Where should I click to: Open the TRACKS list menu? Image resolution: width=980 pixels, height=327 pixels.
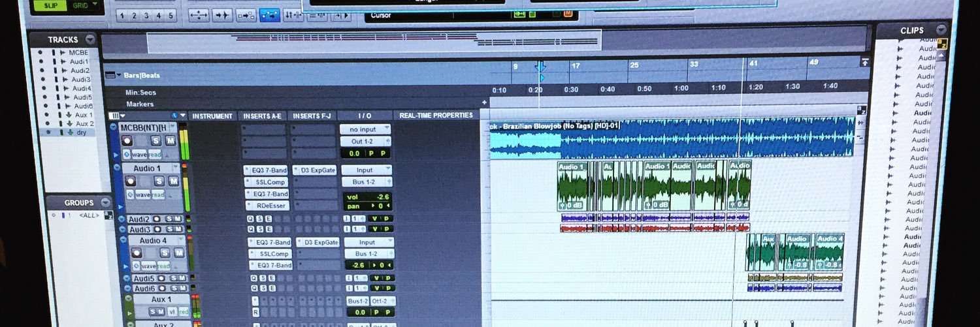(90, 39)
